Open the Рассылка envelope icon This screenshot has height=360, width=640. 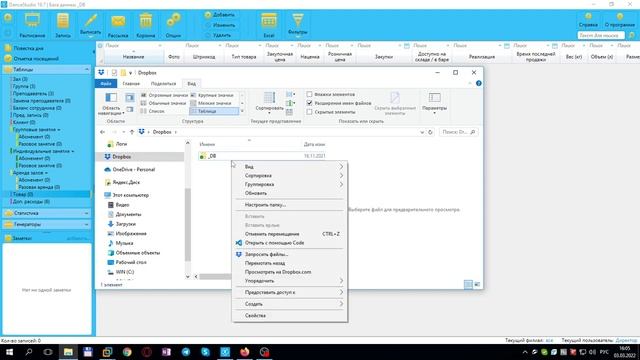click(x=118, y=24)
